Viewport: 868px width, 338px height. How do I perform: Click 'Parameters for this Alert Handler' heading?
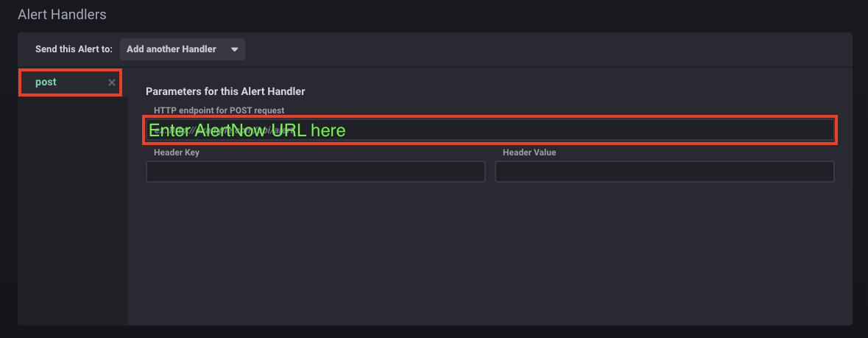tap(225, 91)
